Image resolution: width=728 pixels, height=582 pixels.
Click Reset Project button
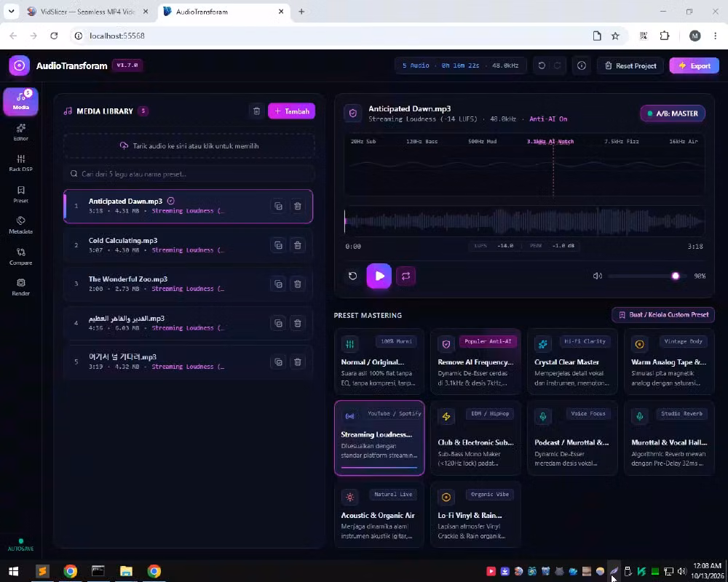630,65
